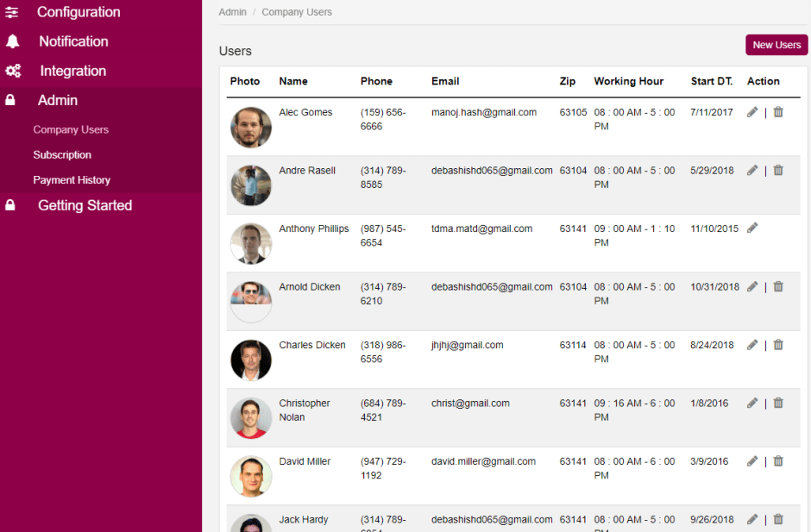Click the name Jack Hardy
The width and height of the screenshot is (811, 532).
pyautogui.click(x=304, y=520)
